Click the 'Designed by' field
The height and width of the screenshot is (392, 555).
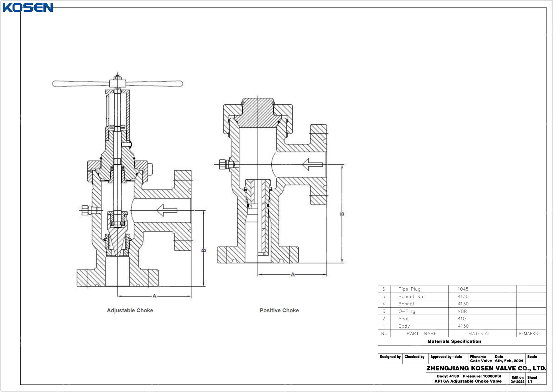390,359
